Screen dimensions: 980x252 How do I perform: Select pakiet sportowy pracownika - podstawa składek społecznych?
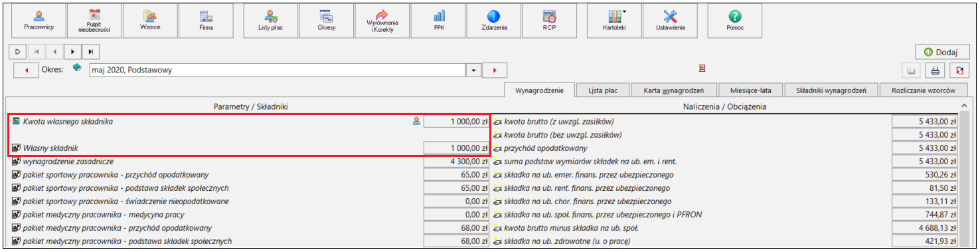coord(250,188)
